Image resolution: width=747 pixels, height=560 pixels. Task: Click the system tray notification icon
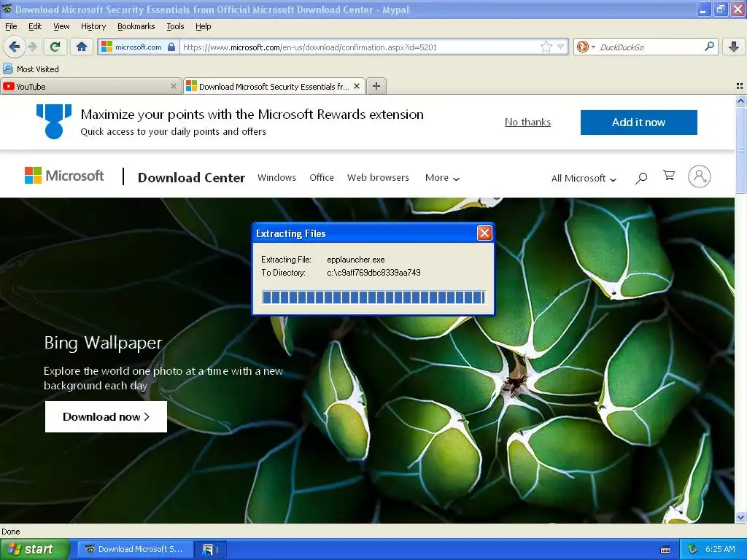pyautogui.click(x=693, y=549)
